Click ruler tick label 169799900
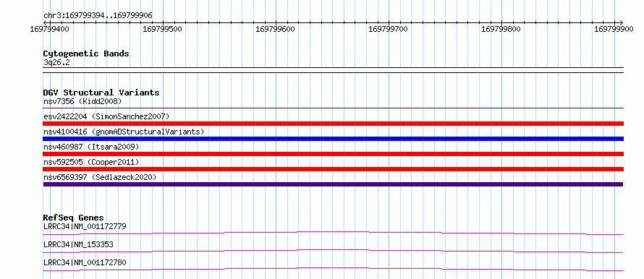The height and width of the screenshot is (279, 644). (614, 29)
